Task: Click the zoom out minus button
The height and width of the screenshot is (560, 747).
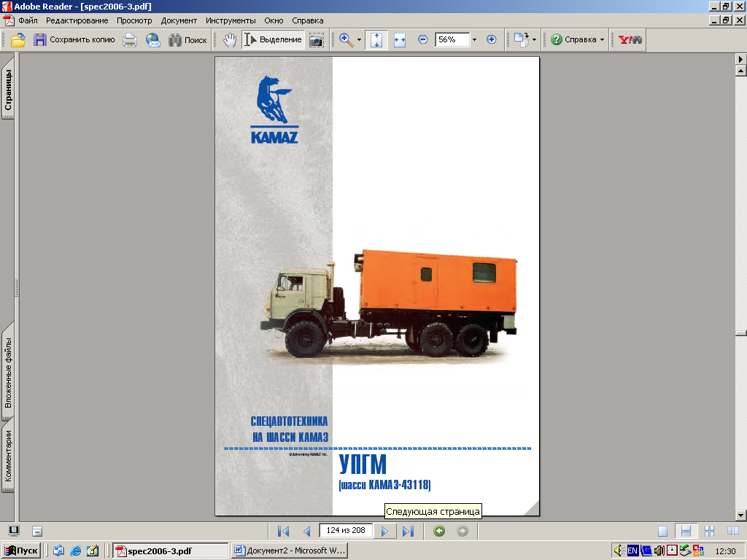Action: 422,39
